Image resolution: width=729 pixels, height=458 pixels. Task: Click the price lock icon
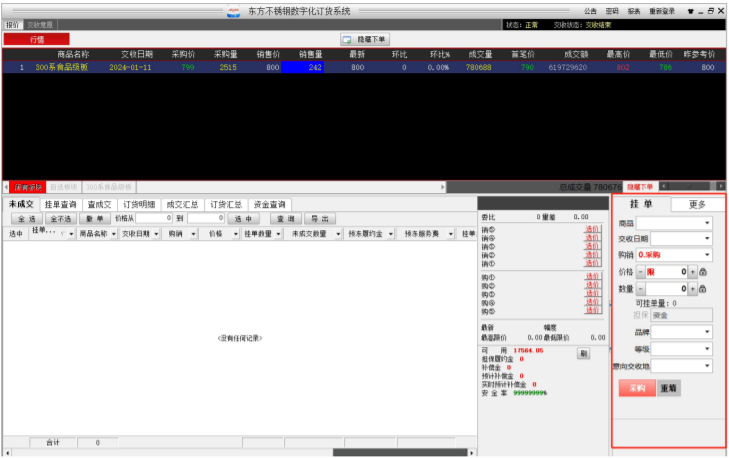pos(702,272)
